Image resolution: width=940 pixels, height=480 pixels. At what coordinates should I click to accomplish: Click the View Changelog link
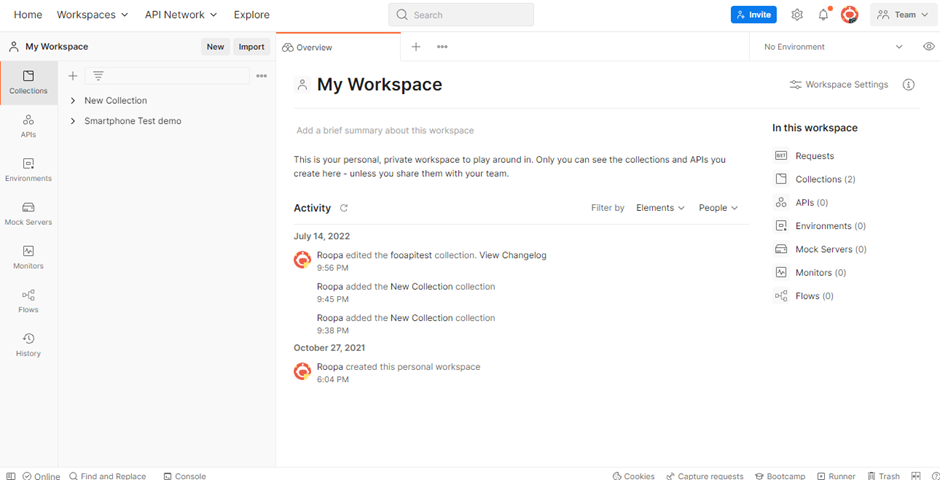(513, 255)
